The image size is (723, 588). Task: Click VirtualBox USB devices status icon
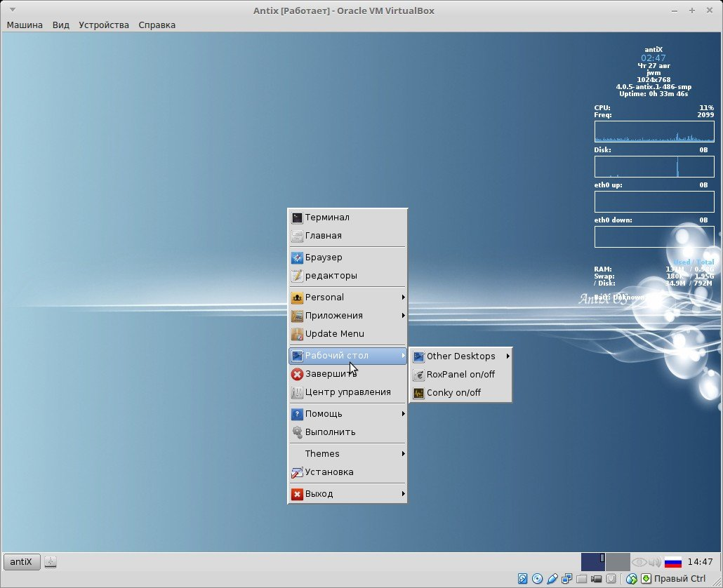pyautogui.click(x=552, y=579)
